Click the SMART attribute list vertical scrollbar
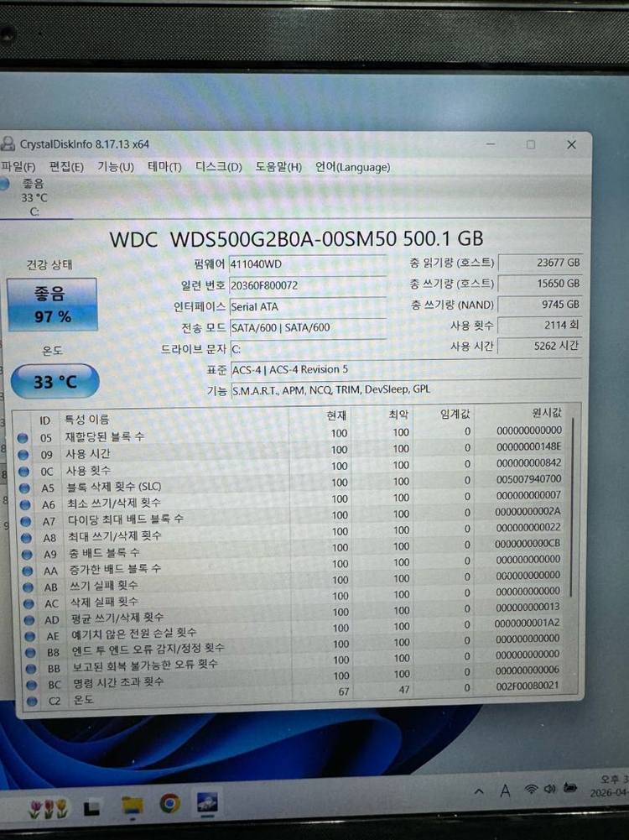The width and height of the screenshot is (629, 840). (x=572, y=506)
